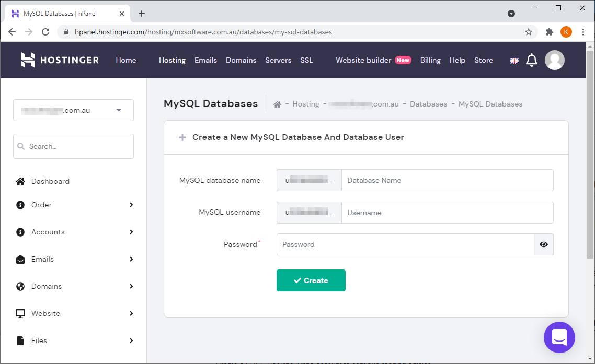Reload the page
Image resolution: width=595 pixels, height=364 pixels.
tap(45, 32)
